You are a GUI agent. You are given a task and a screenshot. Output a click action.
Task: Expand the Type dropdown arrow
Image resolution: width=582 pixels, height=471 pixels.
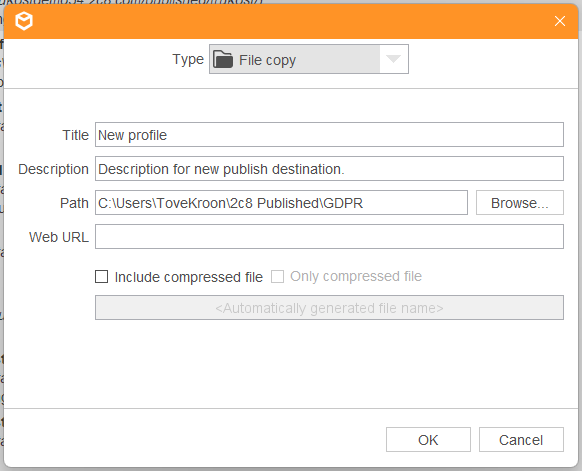(x=393, y=59)
